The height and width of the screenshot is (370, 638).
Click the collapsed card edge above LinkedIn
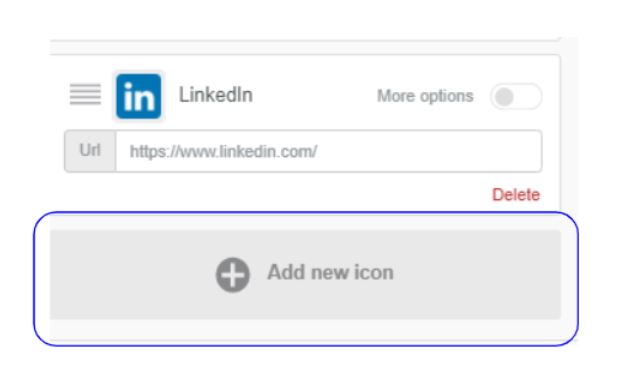pyautogui.click(x=305, y=39)
